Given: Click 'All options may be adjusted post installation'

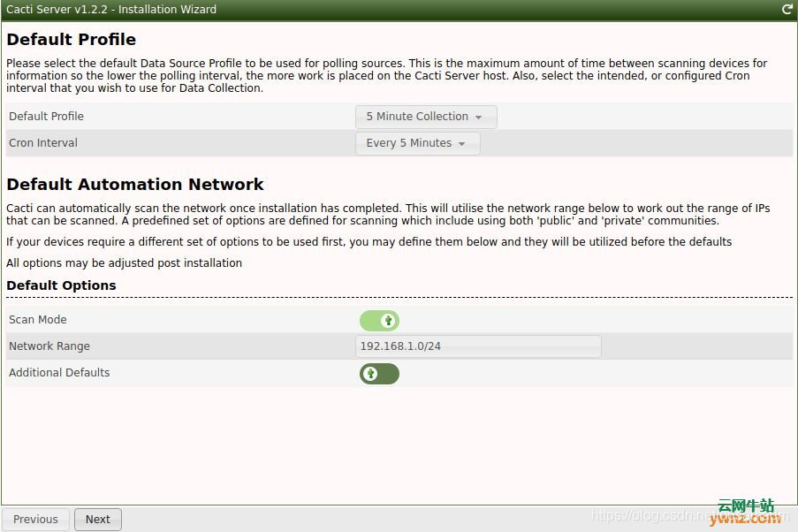Looking at the screenshot, I should point(125,263).
